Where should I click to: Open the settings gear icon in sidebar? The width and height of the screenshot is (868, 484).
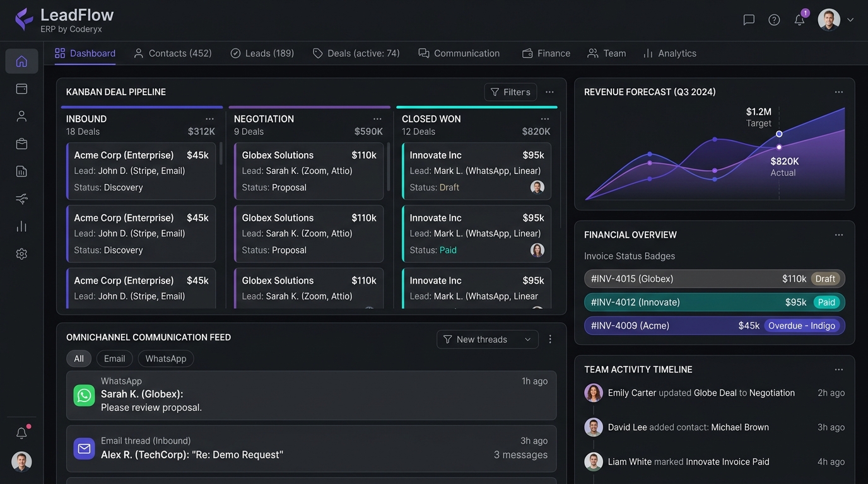[x=21, y=254]
